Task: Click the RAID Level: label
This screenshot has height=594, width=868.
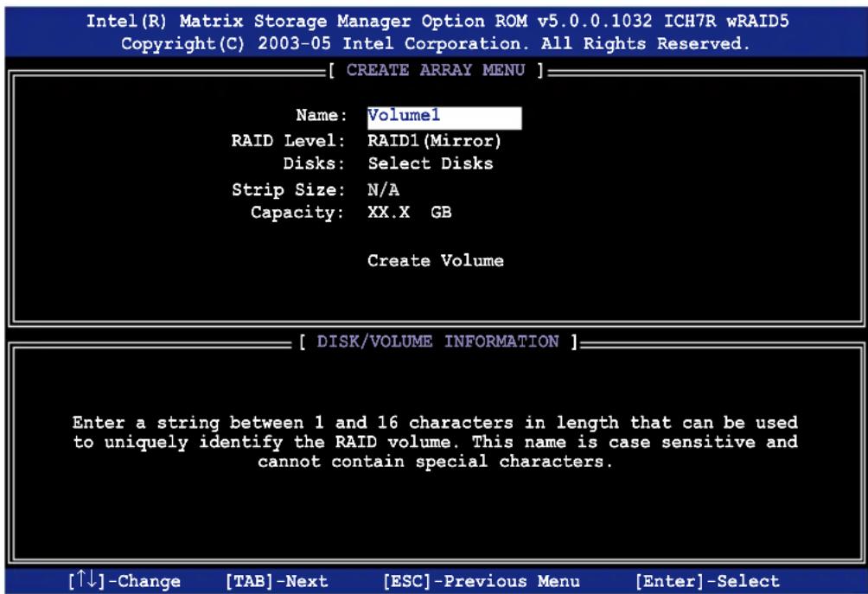Action: 288,141
